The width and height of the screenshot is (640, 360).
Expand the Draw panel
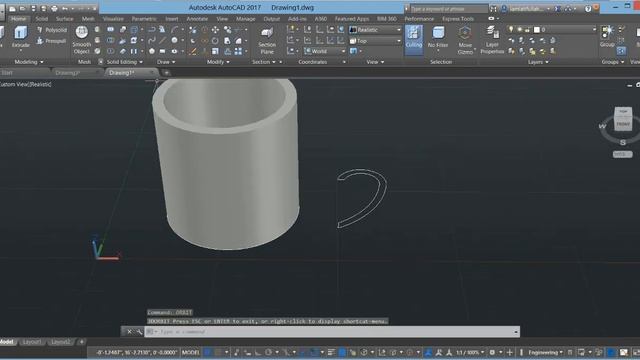pyautogui.click(x=166, y=62)
